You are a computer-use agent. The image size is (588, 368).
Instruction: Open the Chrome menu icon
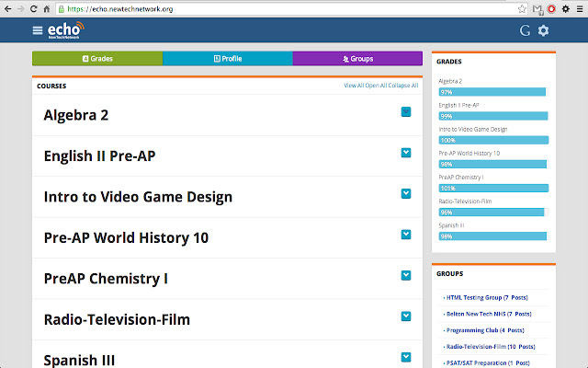[580, 9]
